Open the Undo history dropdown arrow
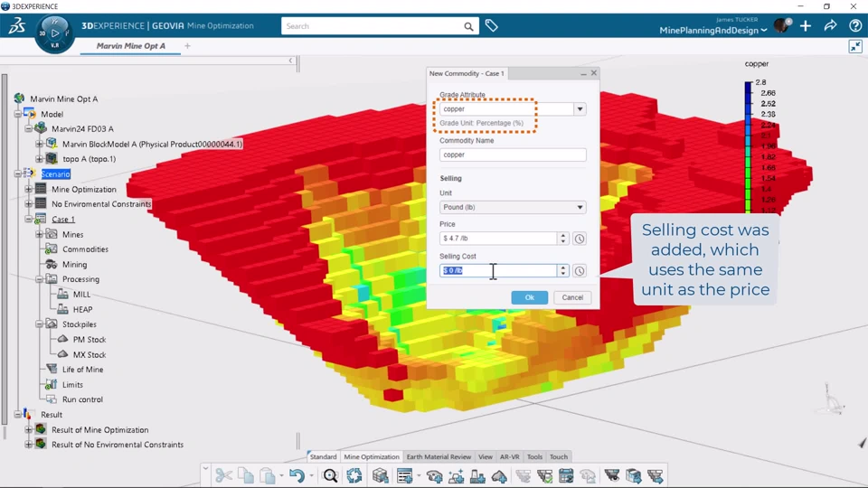 pos(310,475)
